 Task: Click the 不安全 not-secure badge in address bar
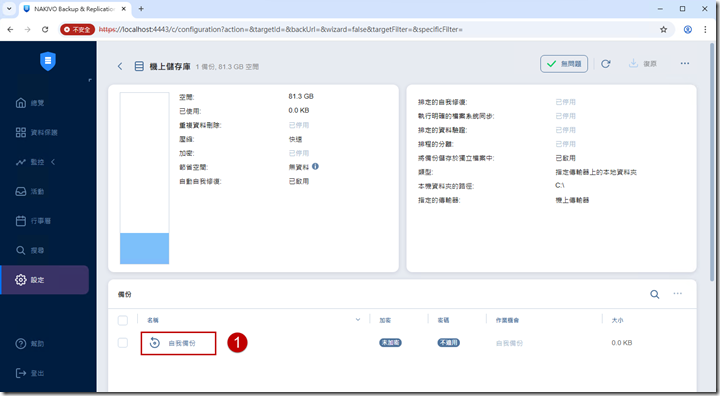pos(78,29)
